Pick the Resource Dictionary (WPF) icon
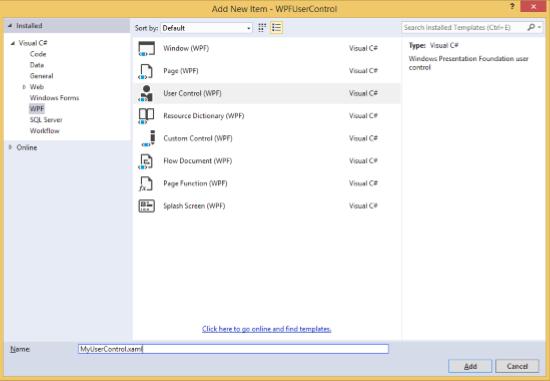550x381 pixels. tap(146, 116)
